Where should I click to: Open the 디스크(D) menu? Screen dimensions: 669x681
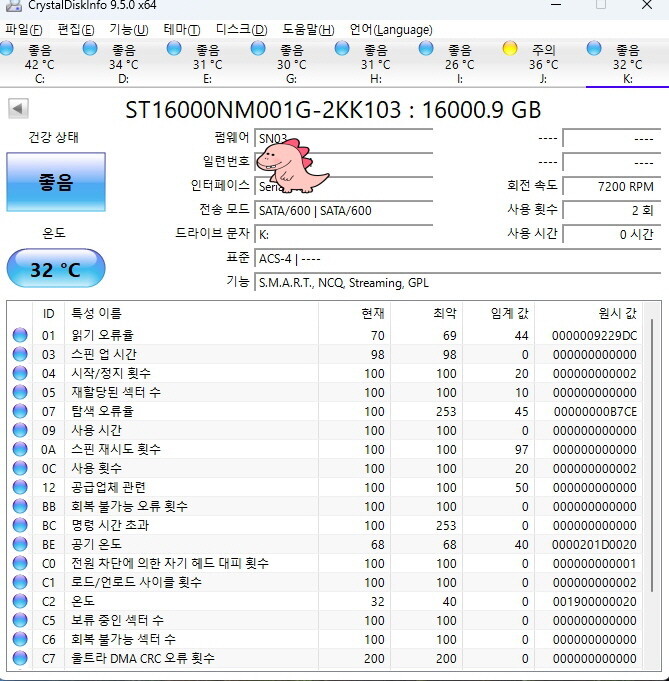[242, 30]
